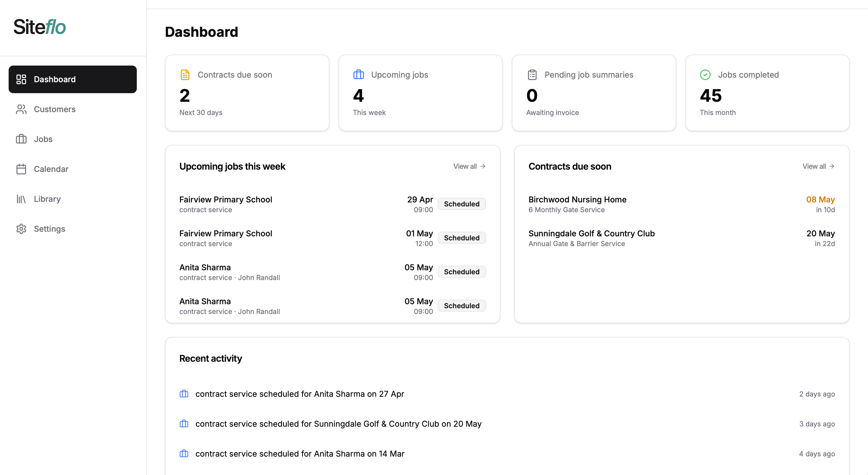This screenshot has width=868, height=475.
Task: Click the Siteflo logo
Action: click(x=40, y=27)
